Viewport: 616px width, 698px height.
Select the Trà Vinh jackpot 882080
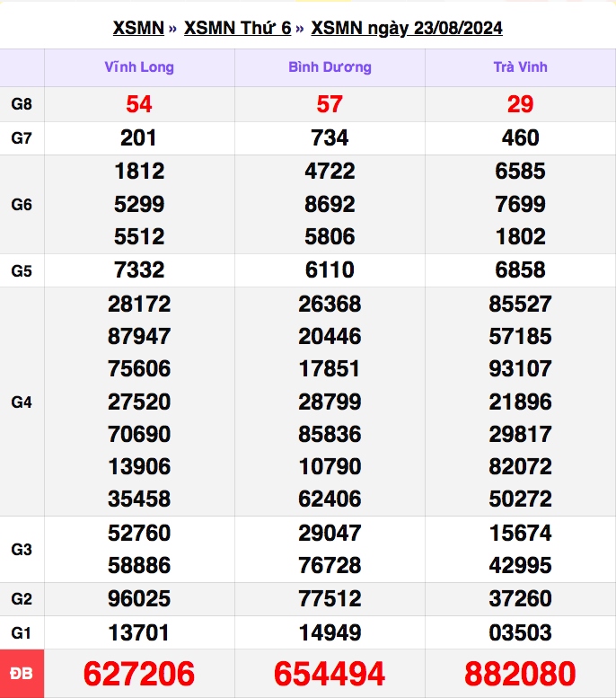(x=520, y=674)
